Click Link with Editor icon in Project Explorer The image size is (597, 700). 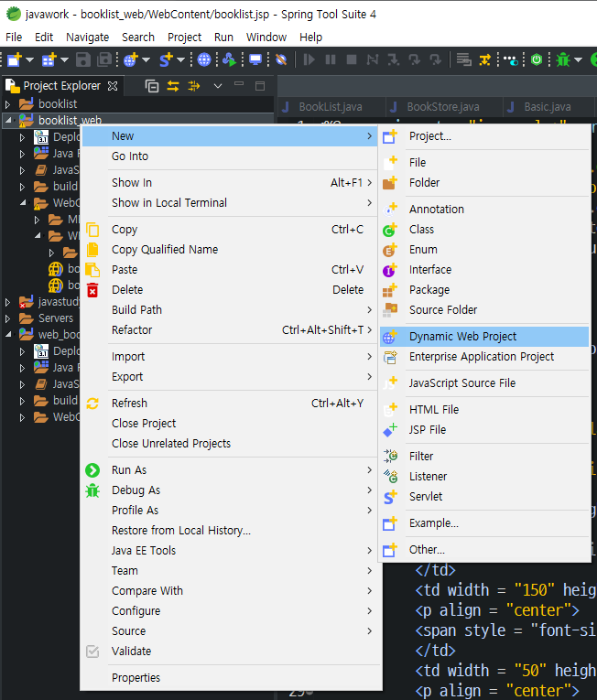(x=173, y=86)
